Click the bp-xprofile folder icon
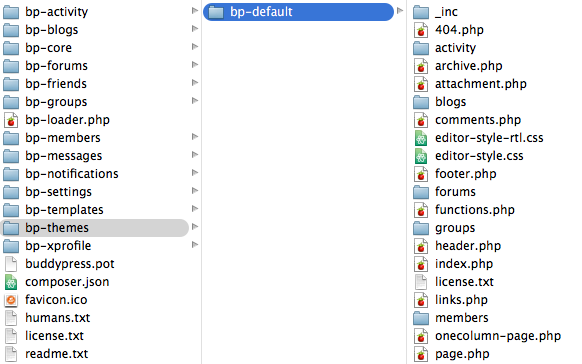 click(x=11, y=246)
